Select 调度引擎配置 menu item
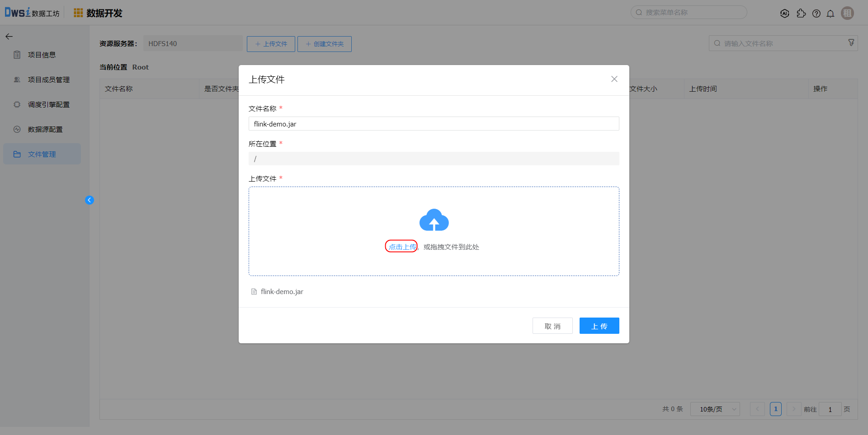868x435 pixels. (48, 105)
